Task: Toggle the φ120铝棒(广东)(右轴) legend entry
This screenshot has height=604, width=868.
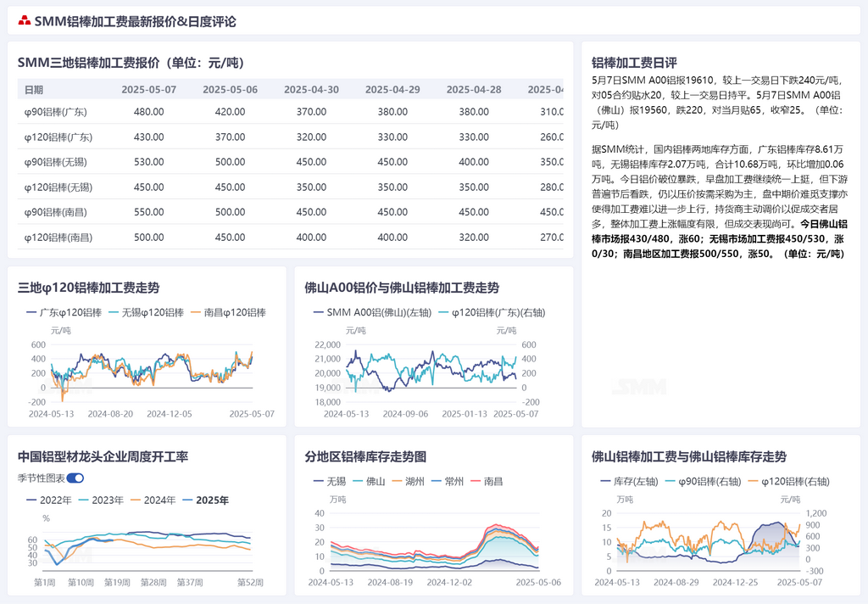Action: [x=492, y=312]
